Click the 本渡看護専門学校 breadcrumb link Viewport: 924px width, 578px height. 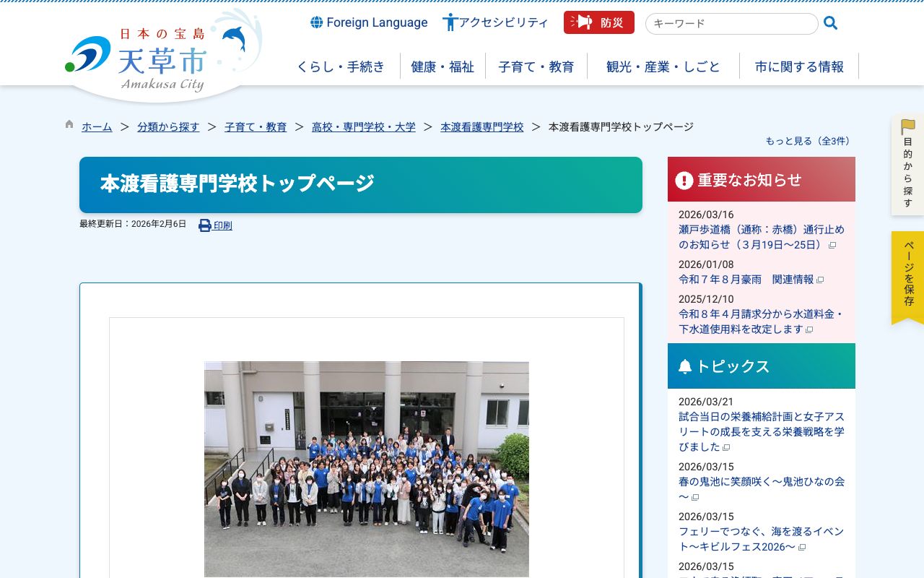(481, 126)
